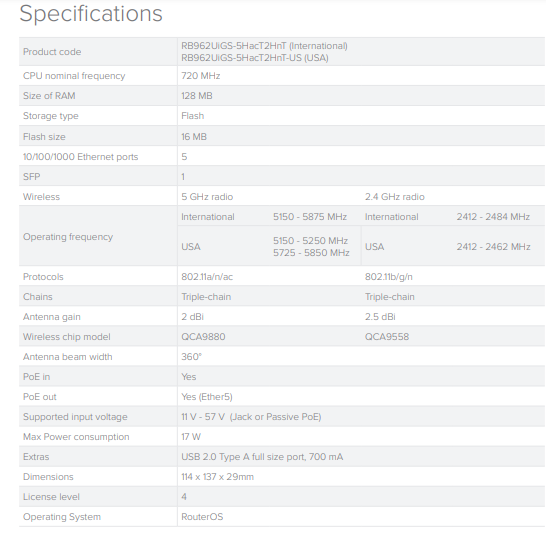Click the 2.4 GHz radio column header

(395, 197)
